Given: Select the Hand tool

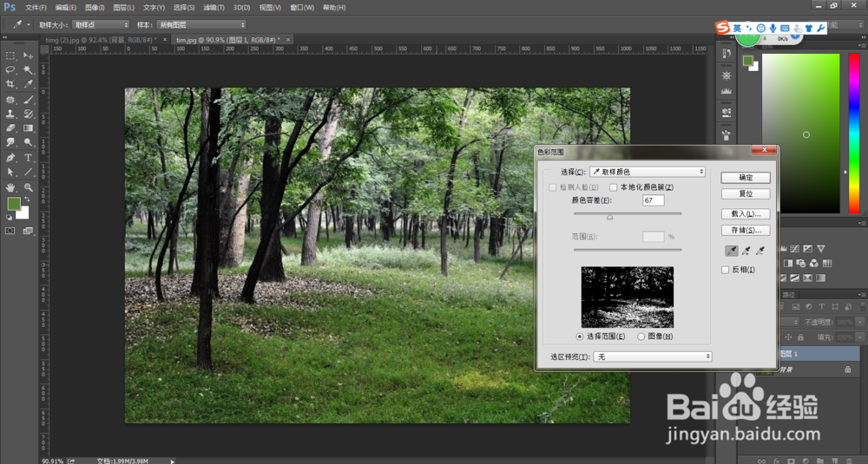Looking at the screenshot, I should click(x=10, y=187).
